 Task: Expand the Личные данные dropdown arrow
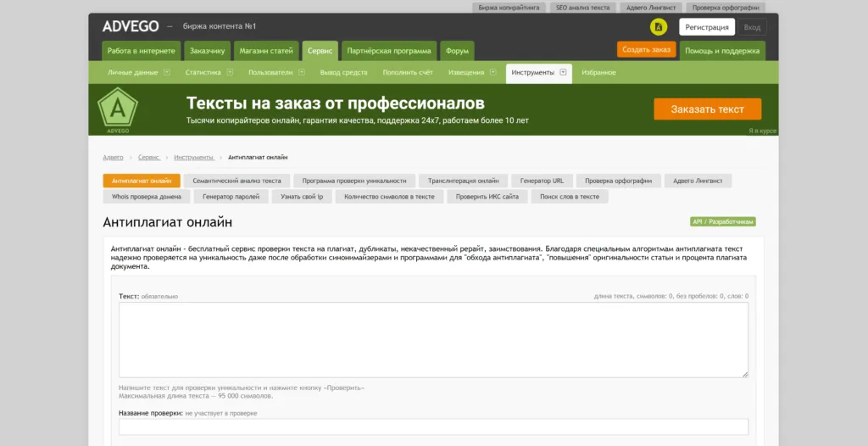(167, 72)
